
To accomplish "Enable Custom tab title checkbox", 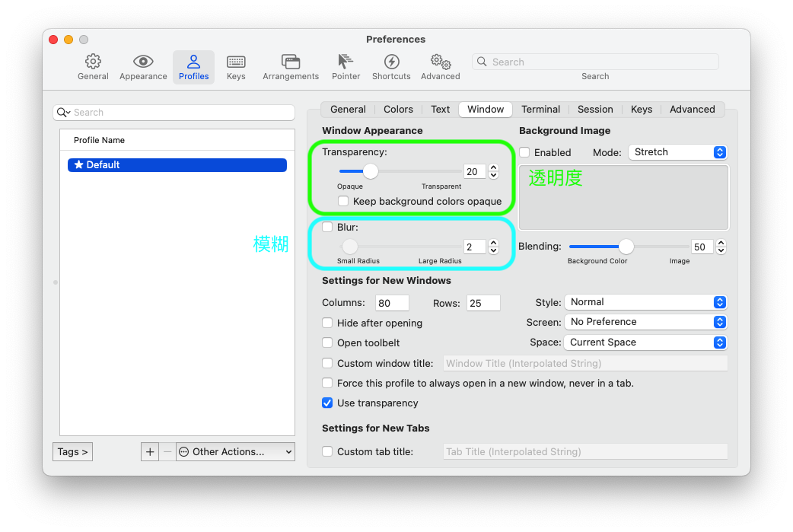I will [327, 451].
